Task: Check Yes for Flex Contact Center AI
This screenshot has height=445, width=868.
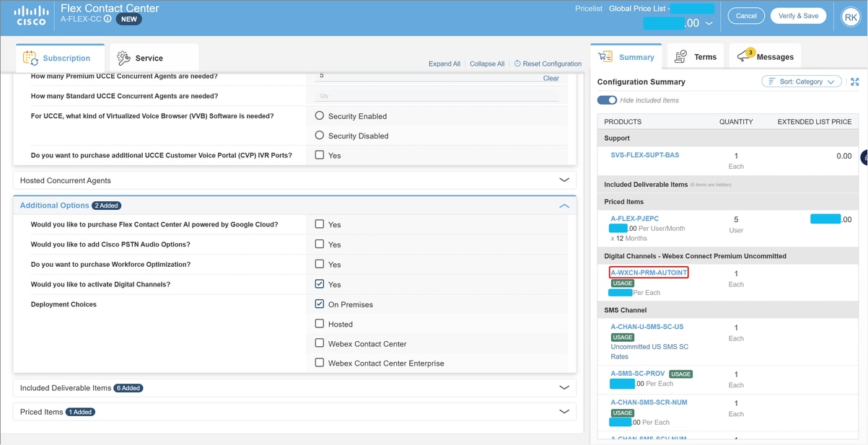Action: pyautogui.click(x=320, y=224)
